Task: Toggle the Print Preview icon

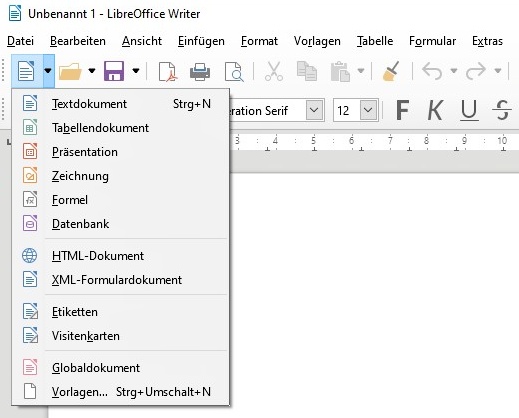Action: [x=234, y=71]
